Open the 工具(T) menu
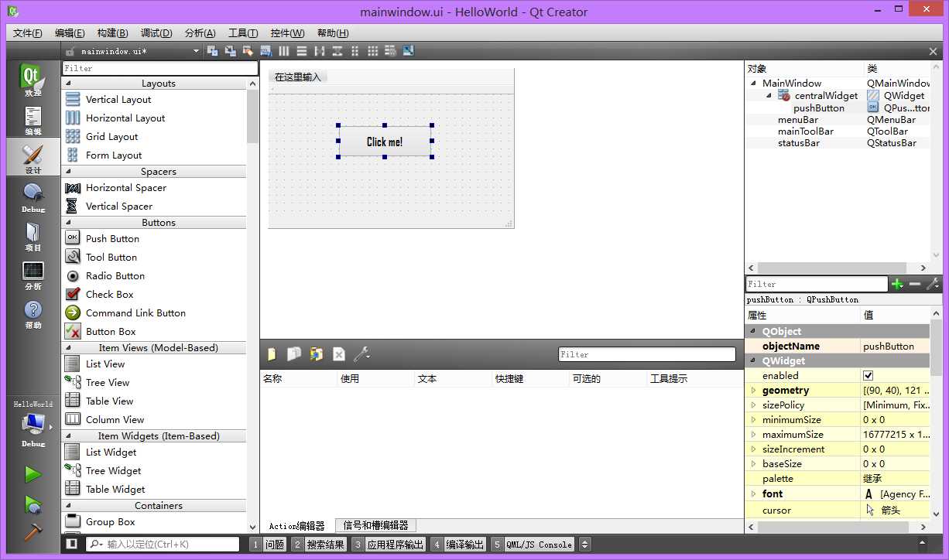The image size is (949, 560). coord(243,32)
